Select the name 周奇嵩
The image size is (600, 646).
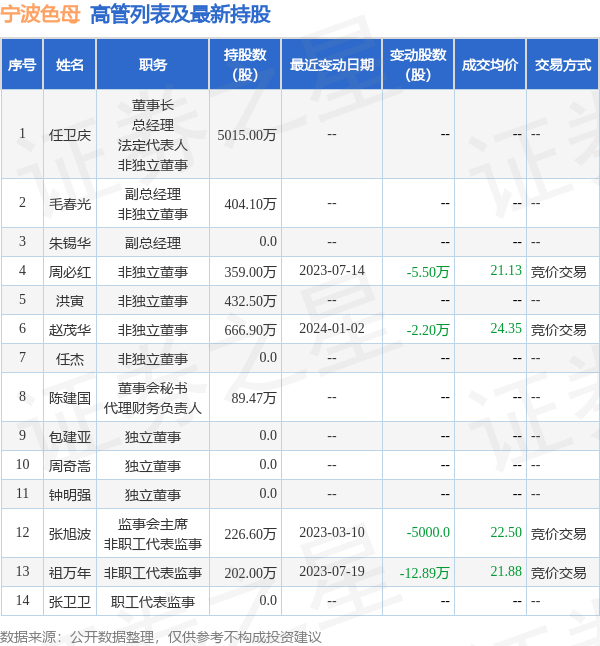tap(70, 466)
